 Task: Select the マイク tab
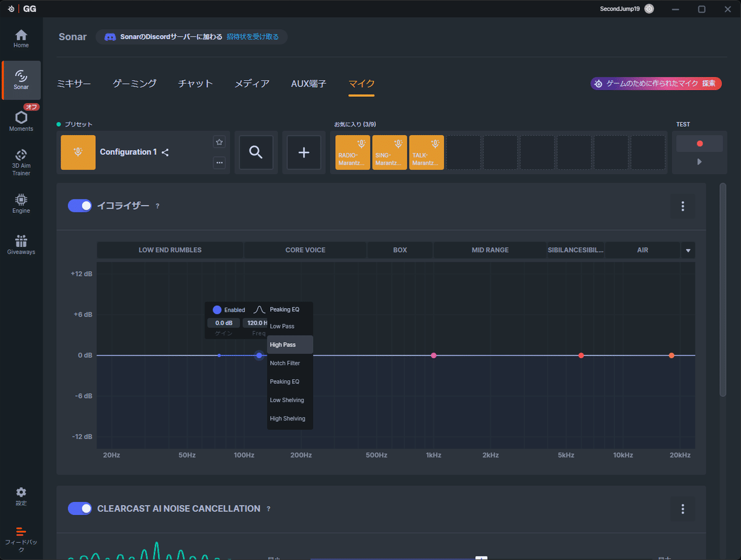point(361,83)
